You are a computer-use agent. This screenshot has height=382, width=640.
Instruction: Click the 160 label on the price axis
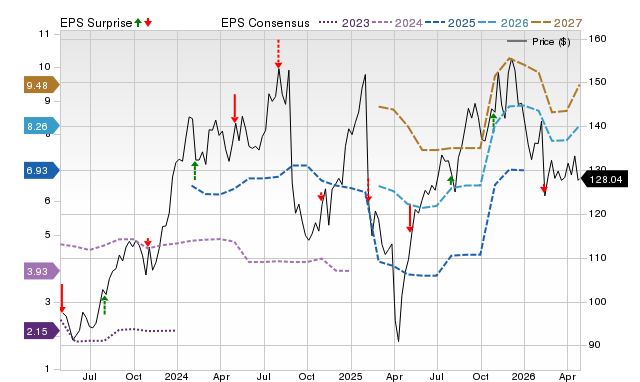597,39
